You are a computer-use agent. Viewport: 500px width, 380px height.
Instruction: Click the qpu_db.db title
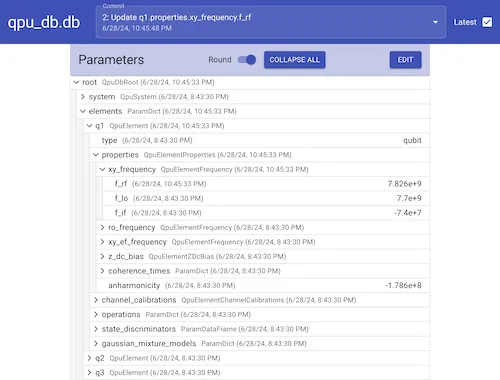coord(44,22)
